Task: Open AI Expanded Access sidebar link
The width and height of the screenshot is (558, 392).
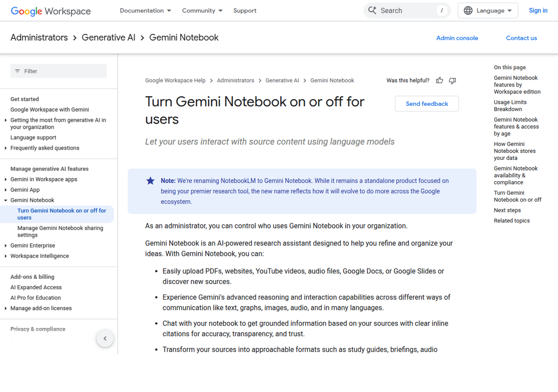Action: tap(36, 287)
